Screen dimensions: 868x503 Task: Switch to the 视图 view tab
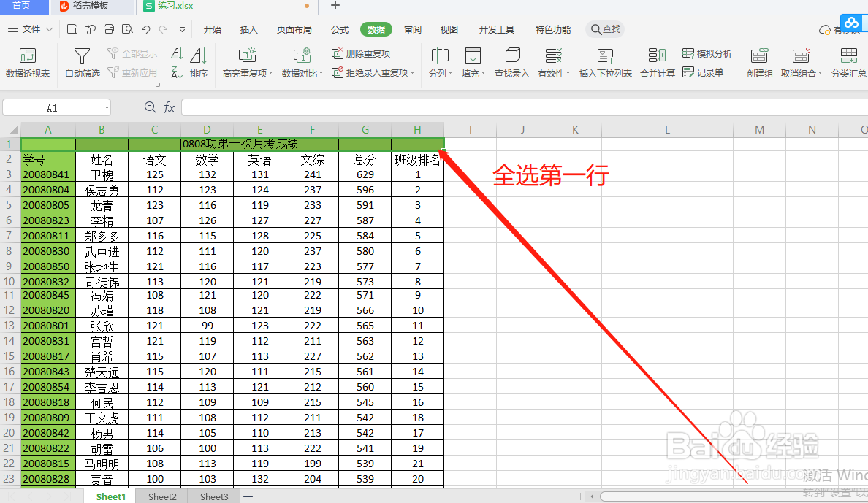point(449,29)
